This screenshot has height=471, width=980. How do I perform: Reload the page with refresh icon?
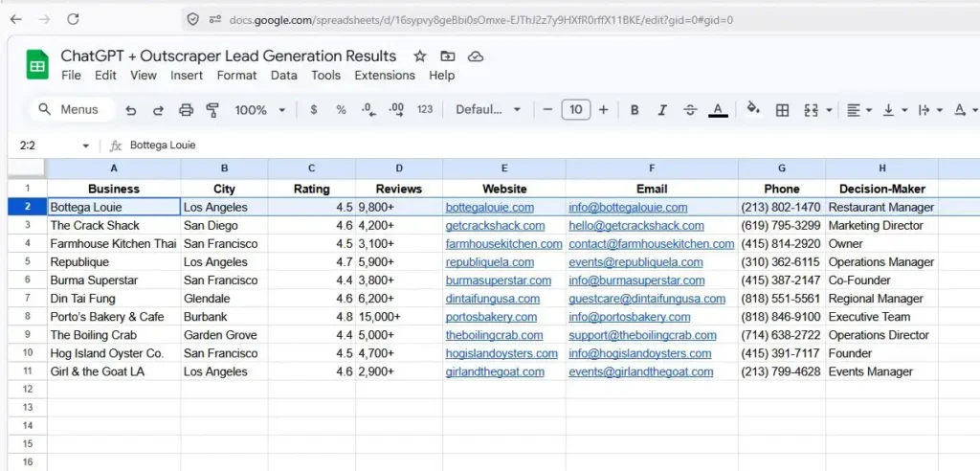tap(73, 19)
